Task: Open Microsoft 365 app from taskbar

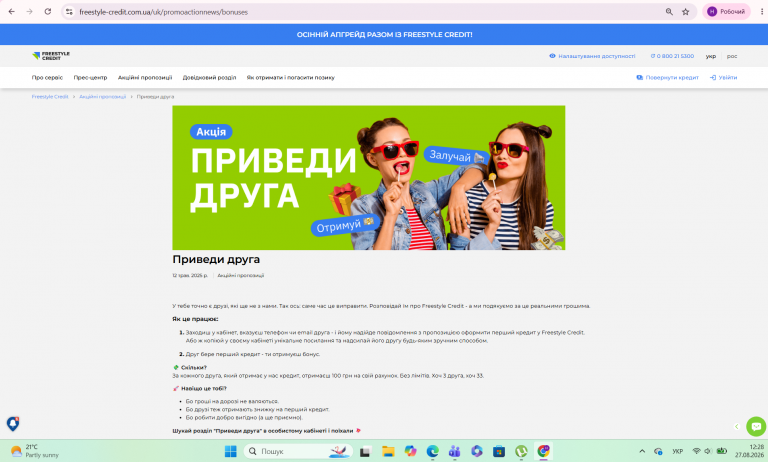Action: (x=477, y=451)
